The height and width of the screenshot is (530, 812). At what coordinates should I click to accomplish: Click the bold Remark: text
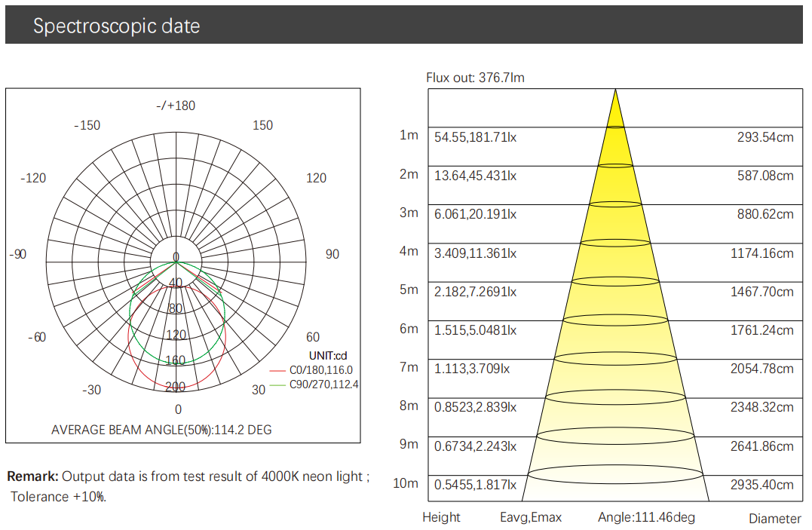click(32, 476)
